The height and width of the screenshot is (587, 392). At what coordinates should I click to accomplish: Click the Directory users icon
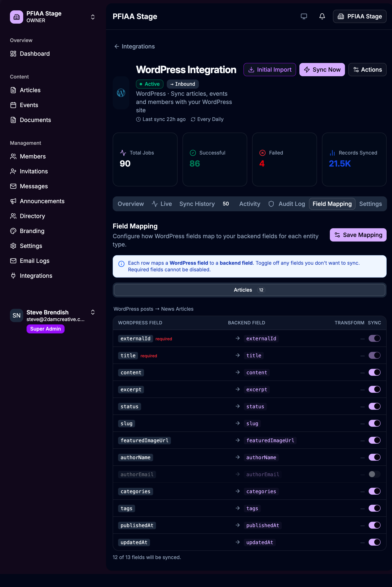coord(13,216)
